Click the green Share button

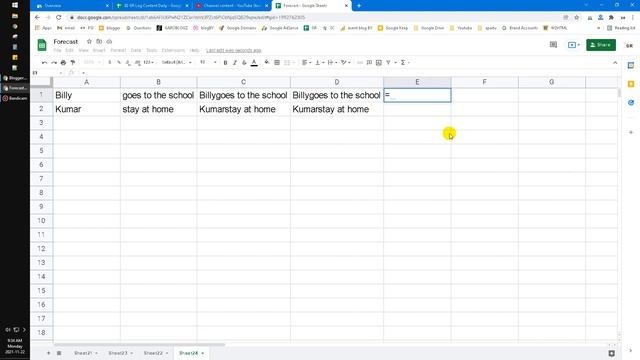(x=601, y=44)
